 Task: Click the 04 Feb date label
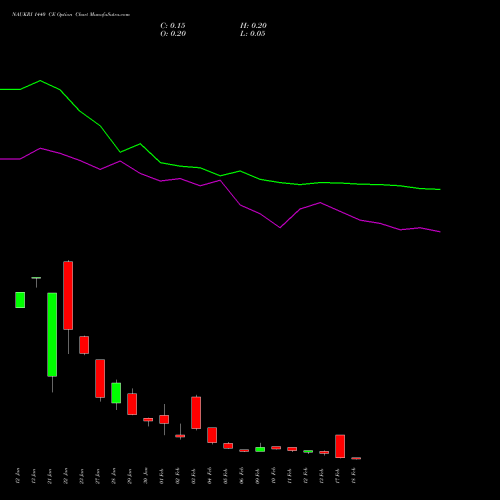click(210, 476)
